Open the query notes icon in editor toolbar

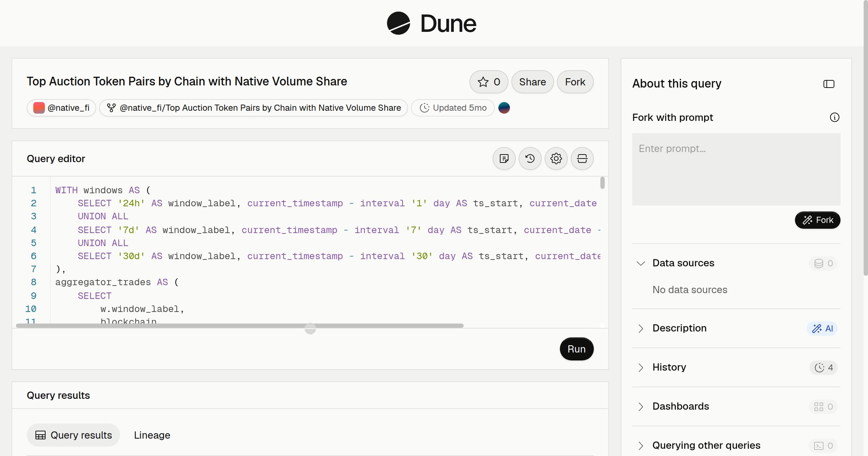pyautogui.click(x=504, y=159)
